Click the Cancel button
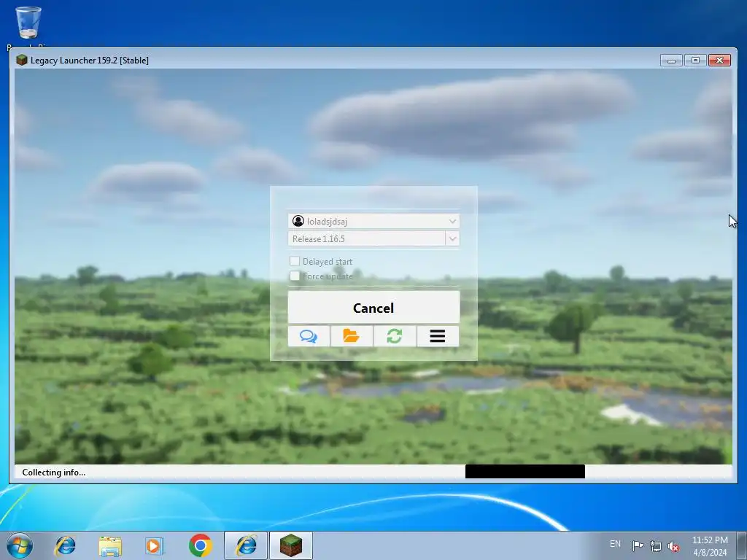This screenshot has height=560, width=747. click(373, 308)
